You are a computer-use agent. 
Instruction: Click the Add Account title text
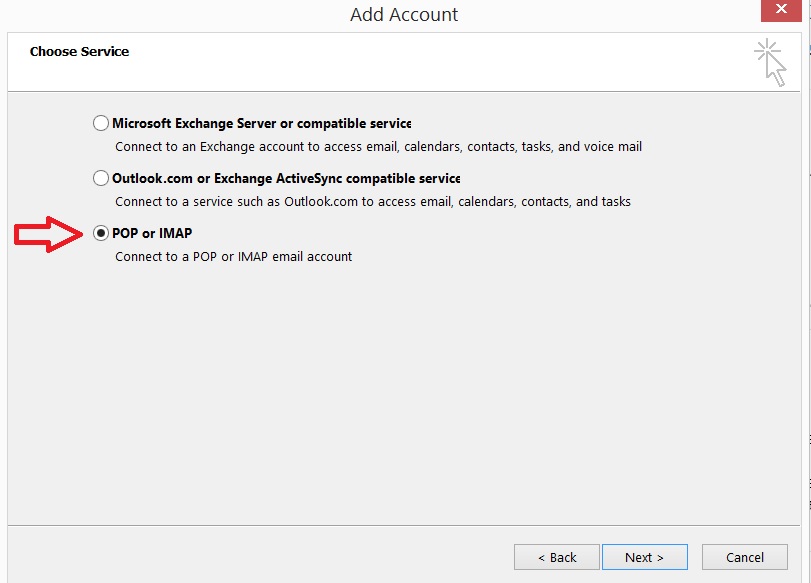point(405,14)
